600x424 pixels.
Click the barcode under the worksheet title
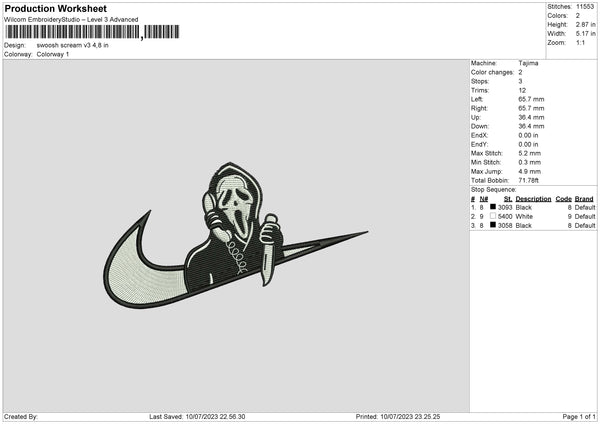pyautogui.click(x=92, y=32)
